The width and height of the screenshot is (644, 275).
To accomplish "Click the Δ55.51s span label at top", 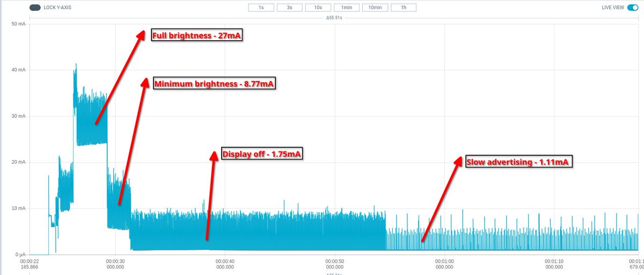I will coord(334,17).
